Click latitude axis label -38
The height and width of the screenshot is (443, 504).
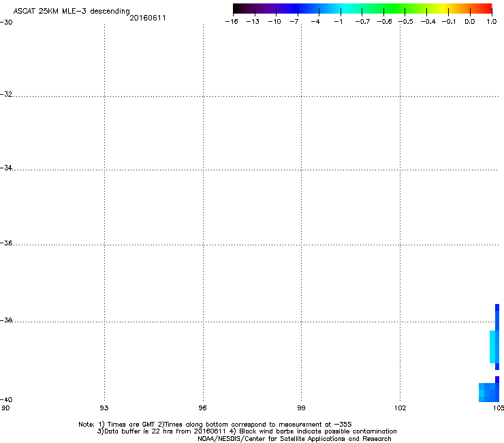(x=6, y=320)
